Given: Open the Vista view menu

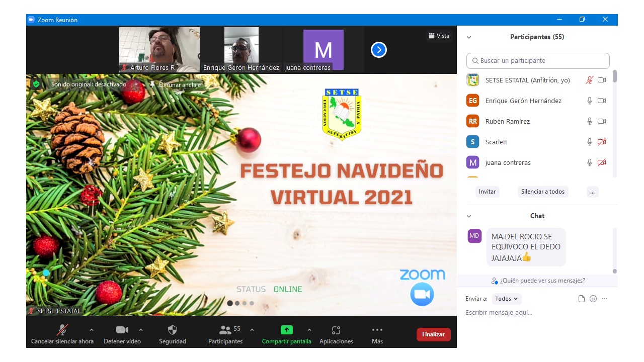Looking at the screenshot, I should [439, 36].
